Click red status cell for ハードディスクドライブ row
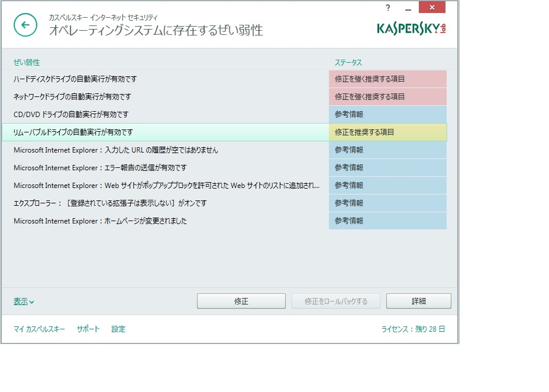 click(x=387, y=79)
